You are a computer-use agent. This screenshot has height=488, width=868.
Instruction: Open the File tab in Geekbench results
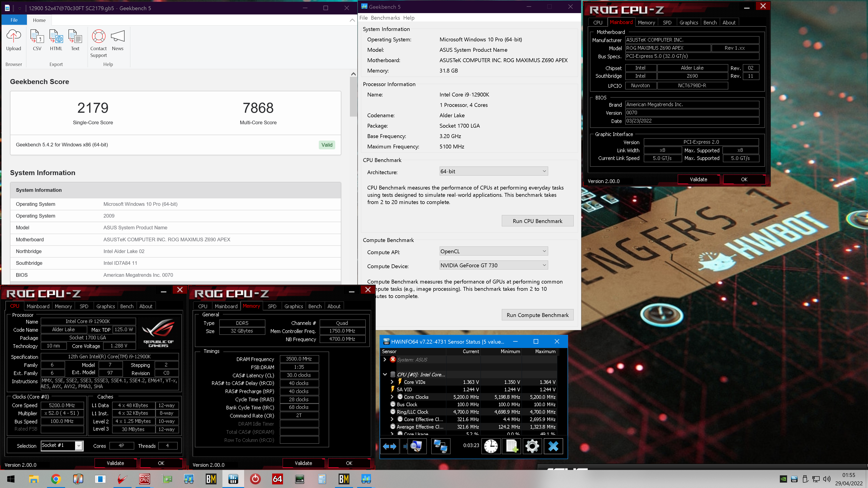(14, 20)
